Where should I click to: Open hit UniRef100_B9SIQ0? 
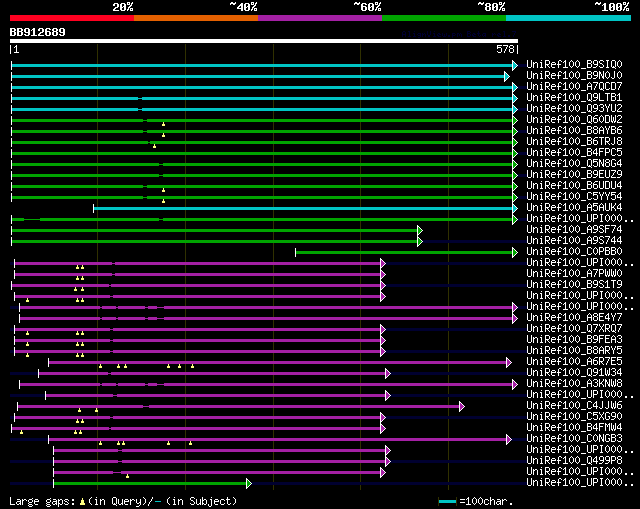point(574,64)
